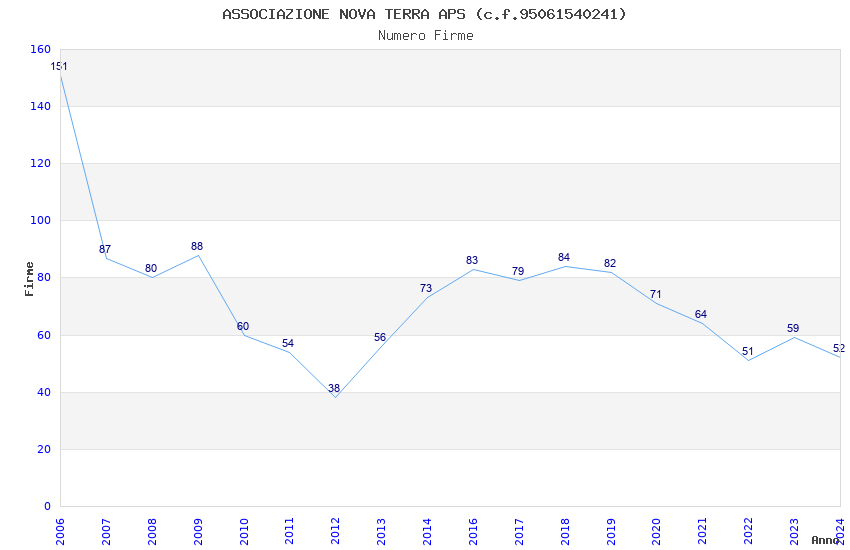Screen dimensions: 850x550
Task: Select the 83 data label
Action: (472, 261)
